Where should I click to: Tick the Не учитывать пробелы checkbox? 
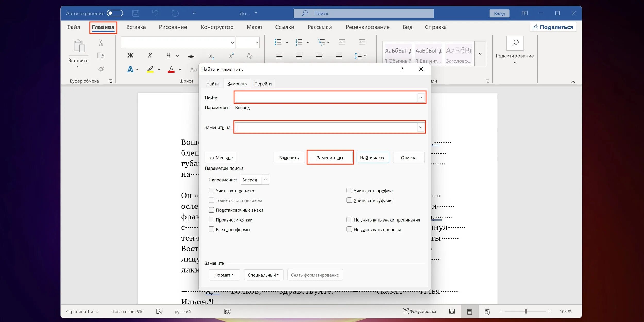[x=349, y=229]
